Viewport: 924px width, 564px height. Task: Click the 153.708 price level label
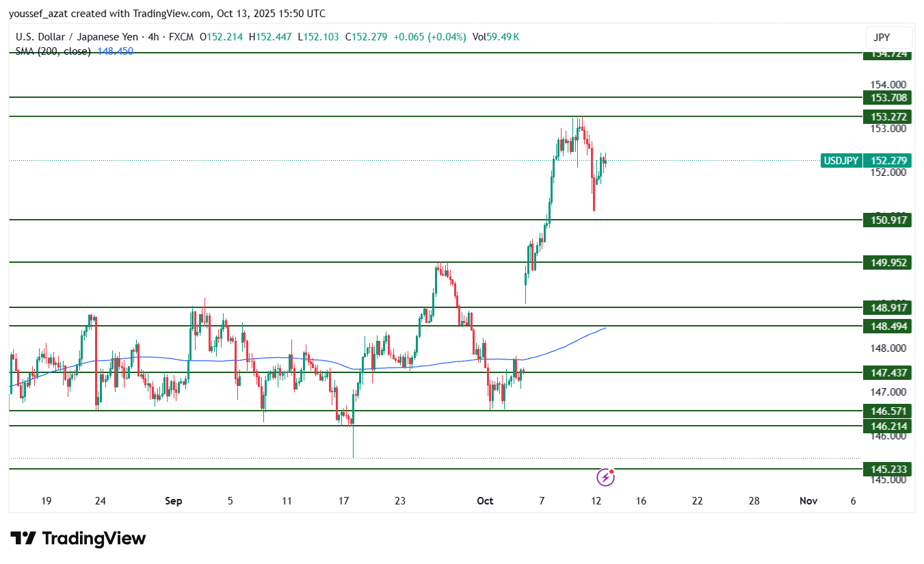(888, 98)
